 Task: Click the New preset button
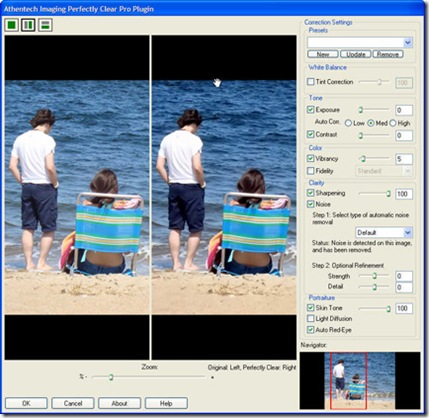pos(323,54)
